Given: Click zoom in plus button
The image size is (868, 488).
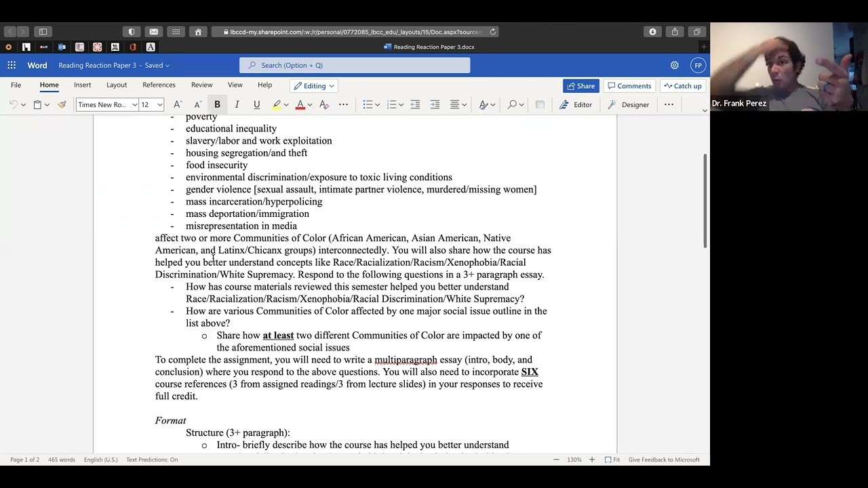Looking at the screenshot, I should coord(591,460).
